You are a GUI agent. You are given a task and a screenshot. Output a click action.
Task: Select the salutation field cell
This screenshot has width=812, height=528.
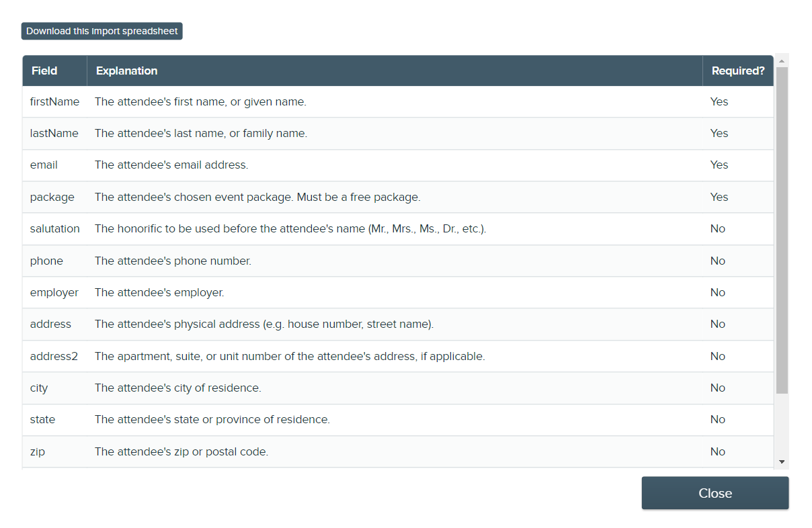point(54,229)
